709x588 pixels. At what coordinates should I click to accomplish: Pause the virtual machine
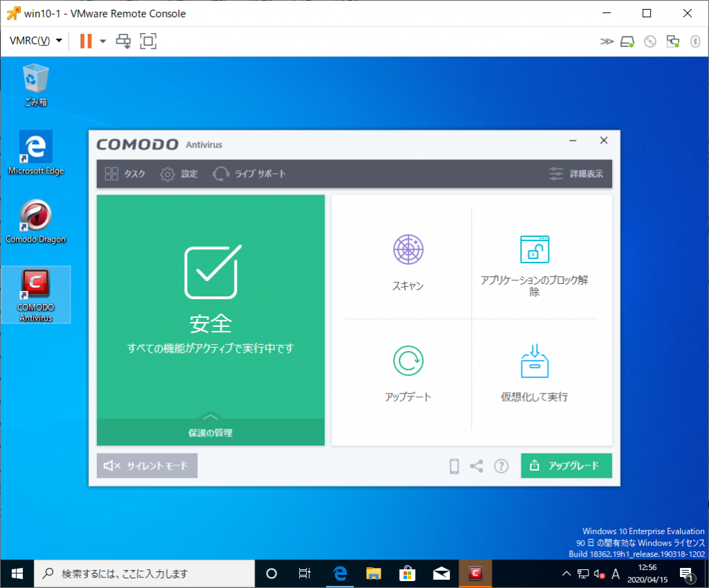[86, 41]
